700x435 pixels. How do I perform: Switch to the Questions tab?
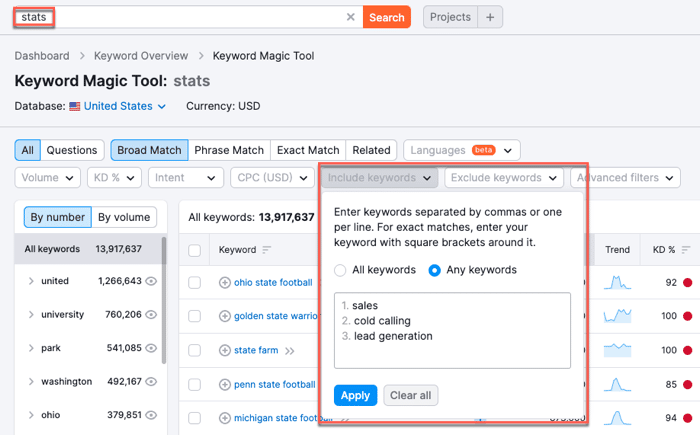pos(72,150)
